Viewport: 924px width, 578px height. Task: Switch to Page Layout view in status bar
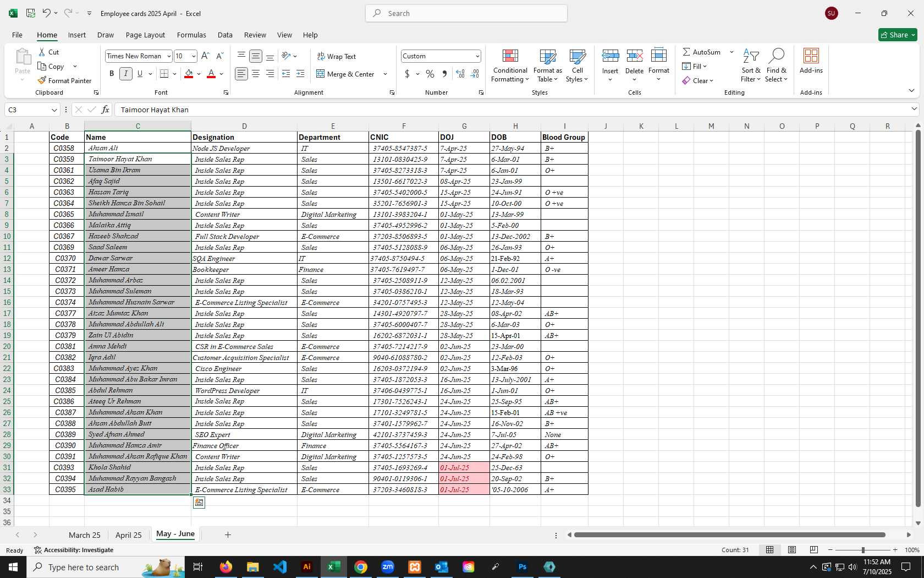click(792, 550)
